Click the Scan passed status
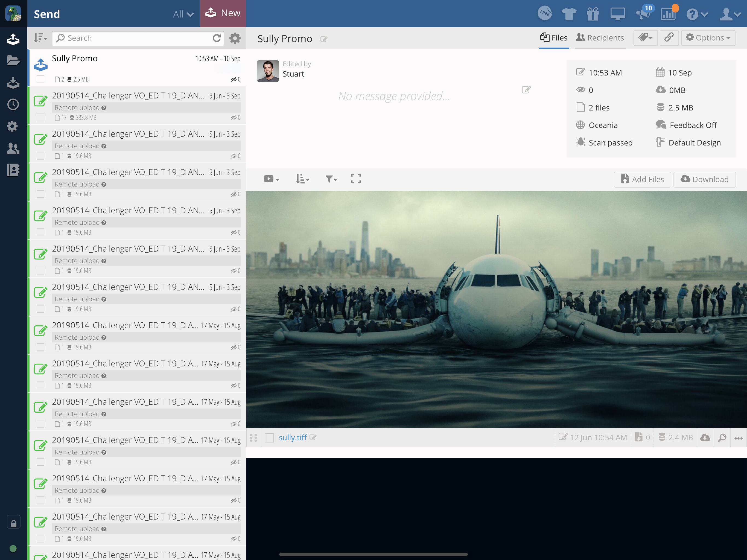This screenshot has height=560, width=747. (x=604, y=142)
